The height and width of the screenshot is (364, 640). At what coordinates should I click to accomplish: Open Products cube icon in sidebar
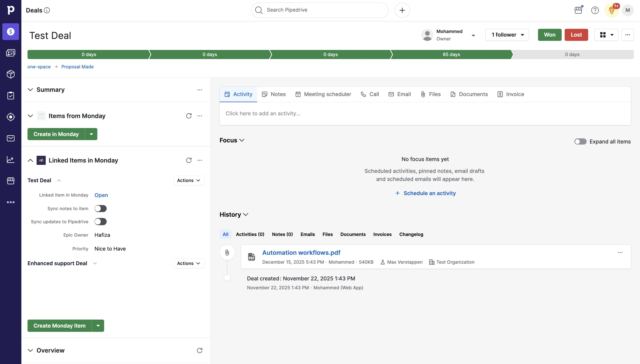pyautogui.click(x=11, y=74)
